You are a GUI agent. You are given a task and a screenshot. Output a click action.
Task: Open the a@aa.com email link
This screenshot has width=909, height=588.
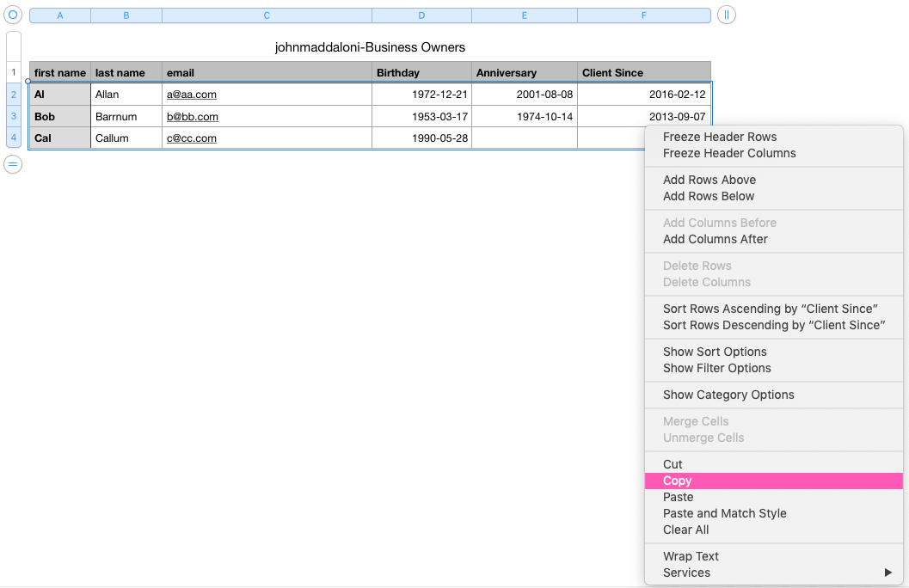tap(191, 95)
